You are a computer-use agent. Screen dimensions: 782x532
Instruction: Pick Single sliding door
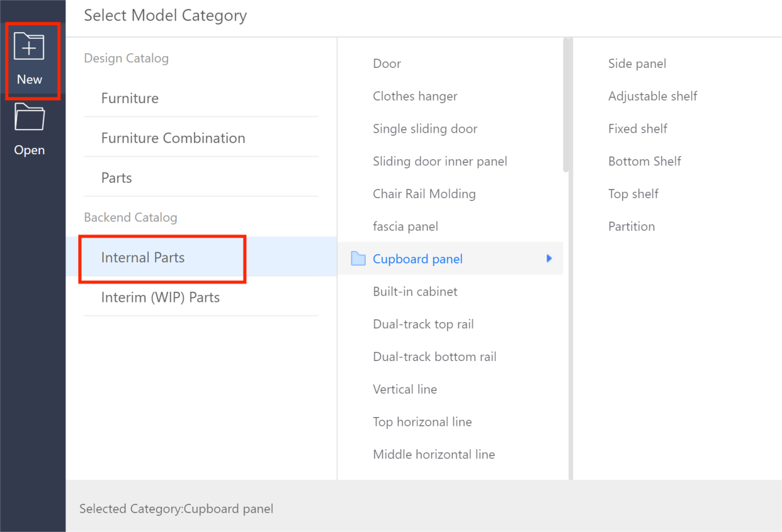(x=425, y=129)
